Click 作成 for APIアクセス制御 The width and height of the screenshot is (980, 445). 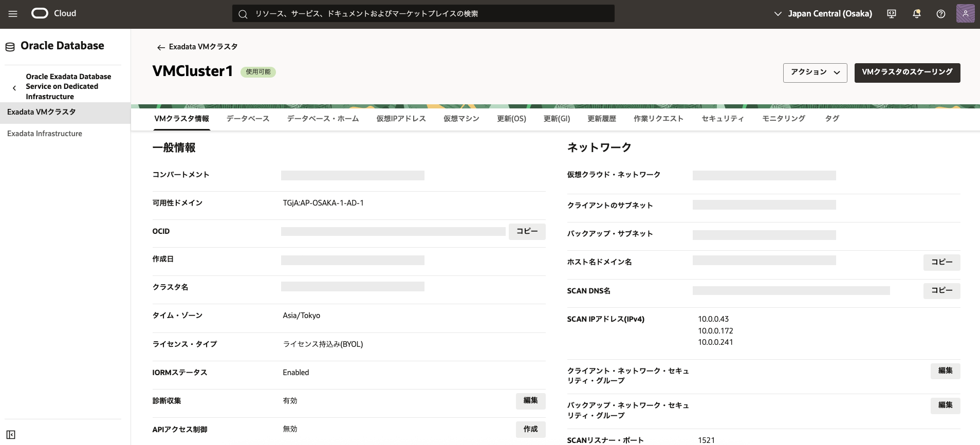(x=530, y=429)
